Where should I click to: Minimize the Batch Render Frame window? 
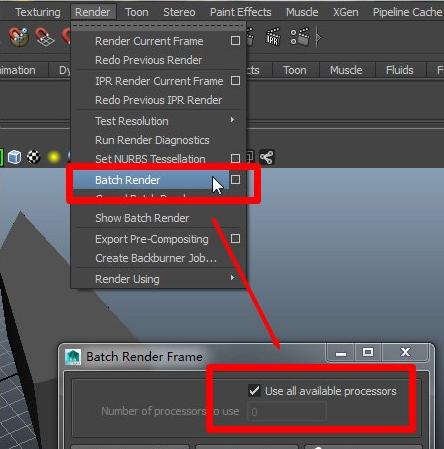pos(341,353)
